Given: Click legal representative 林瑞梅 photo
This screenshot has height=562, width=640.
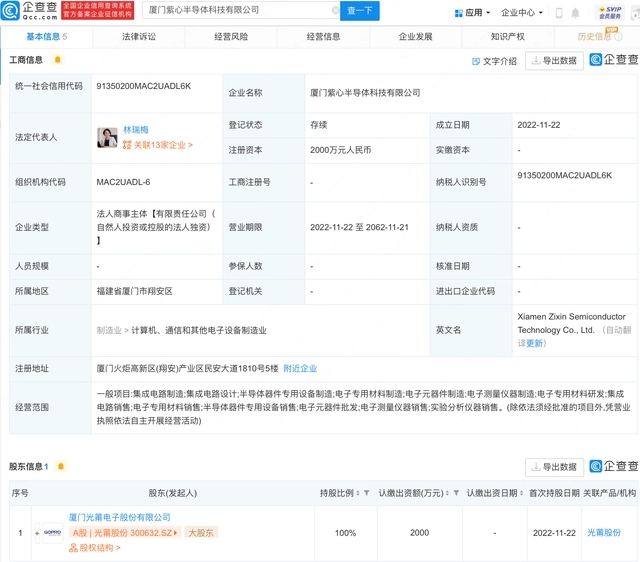Looking at the screenshot, I should [x=107, y=138].
